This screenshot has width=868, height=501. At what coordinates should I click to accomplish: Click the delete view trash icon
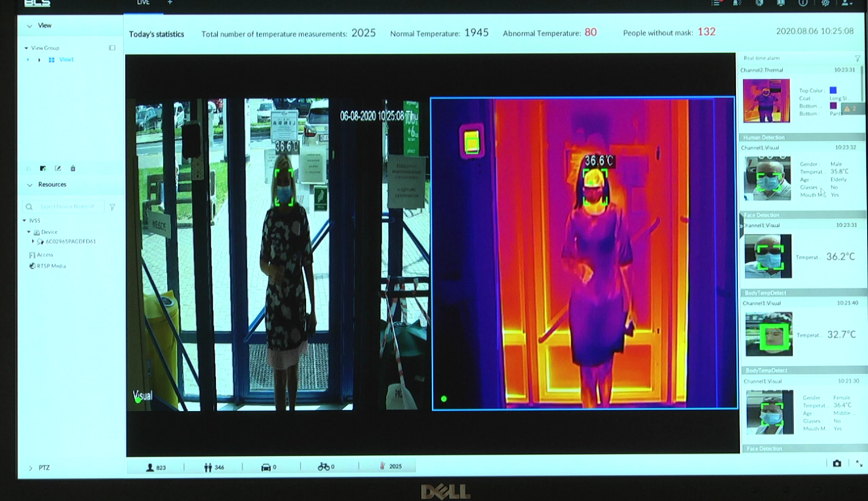tap(73, 169)
